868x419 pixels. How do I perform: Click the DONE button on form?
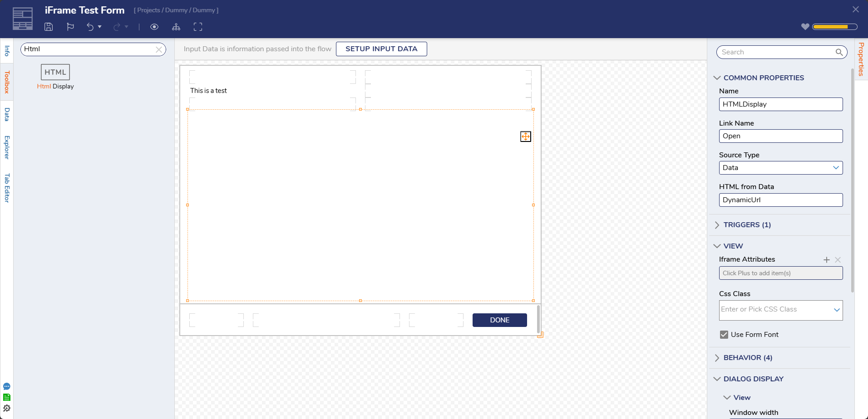499,320
